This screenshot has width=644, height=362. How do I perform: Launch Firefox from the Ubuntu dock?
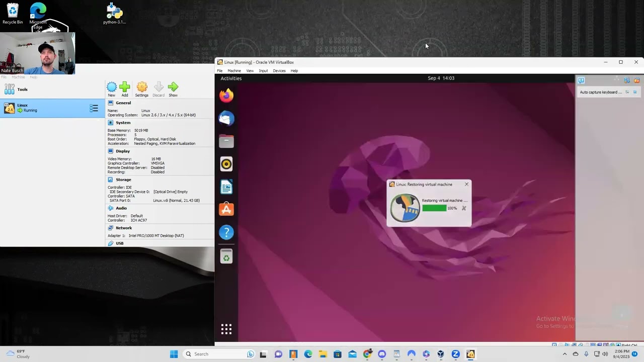pyautogui.click(x=226, y=95)
